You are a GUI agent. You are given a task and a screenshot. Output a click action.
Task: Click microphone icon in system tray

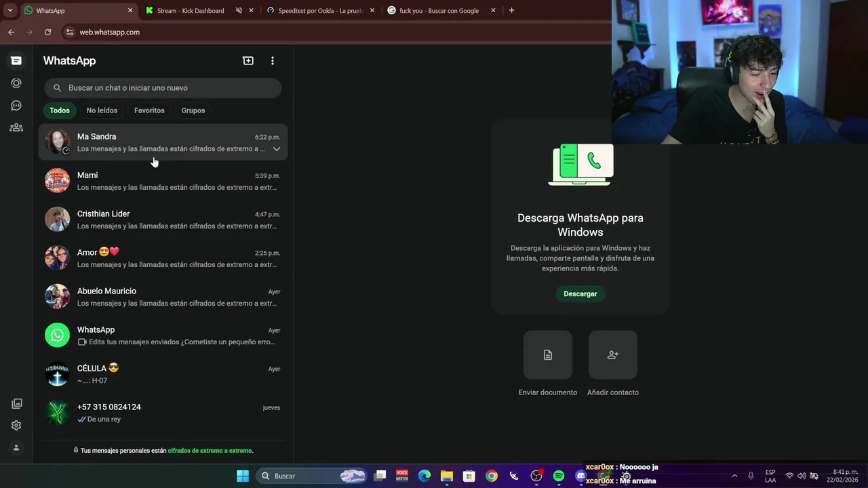tap(751, 476)
